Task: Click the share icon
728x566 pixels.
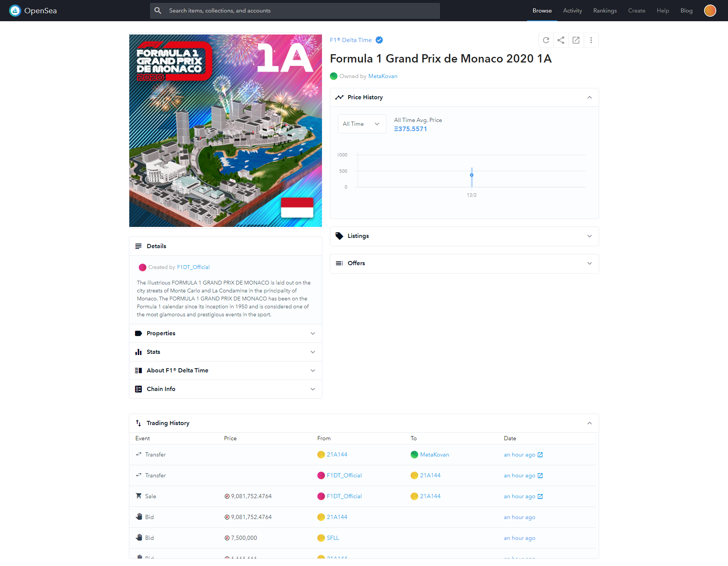Action: [561, 40]
